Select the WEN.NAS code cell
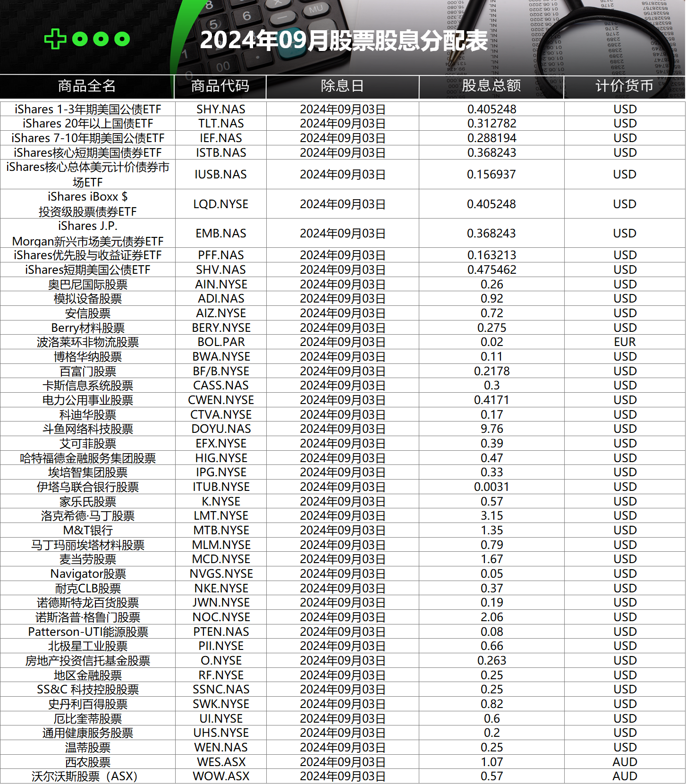Viewport: 686px width, 784px height. [x=221, y=748]
